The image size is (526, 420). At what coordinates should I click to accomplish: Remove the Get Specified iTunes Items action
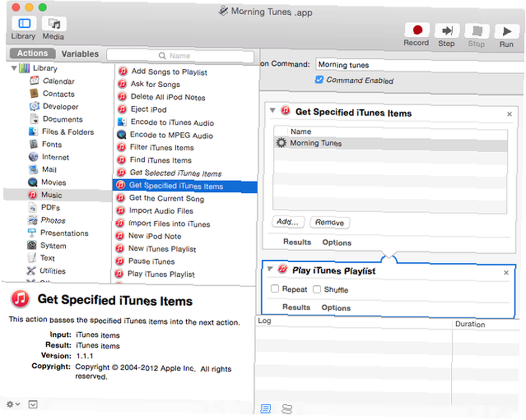pos(509,114)
